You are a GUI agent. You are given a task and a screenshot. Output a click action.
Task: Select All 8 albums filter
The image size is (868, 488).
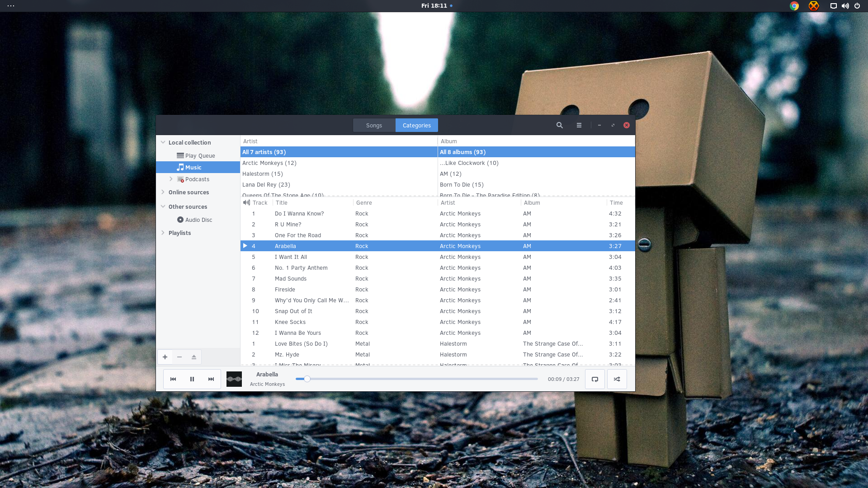[x=536, y=152]
